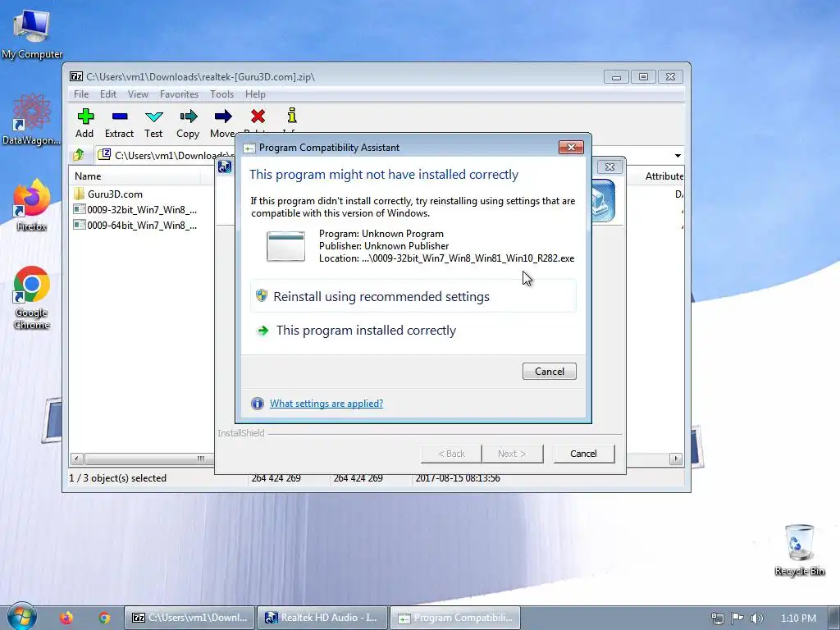Screen dimensions: 840x630
Task: Click the Windows Start orb
Action: (22, 617)
